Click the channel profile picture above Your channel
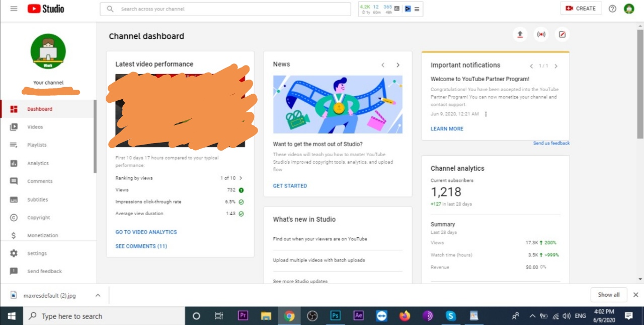This screenshot has height=325, width=644. pos(48,51)
